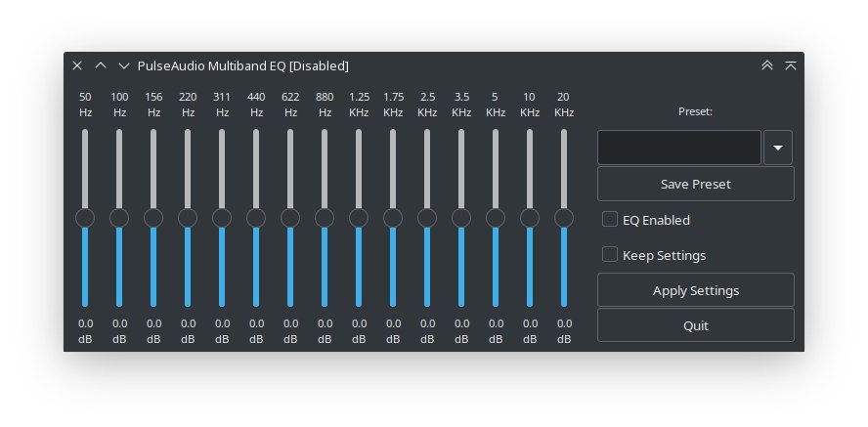This screenshot has height=427, width=868.
Task: Click the down chevron icon in title bar
Action: [123, 65]
